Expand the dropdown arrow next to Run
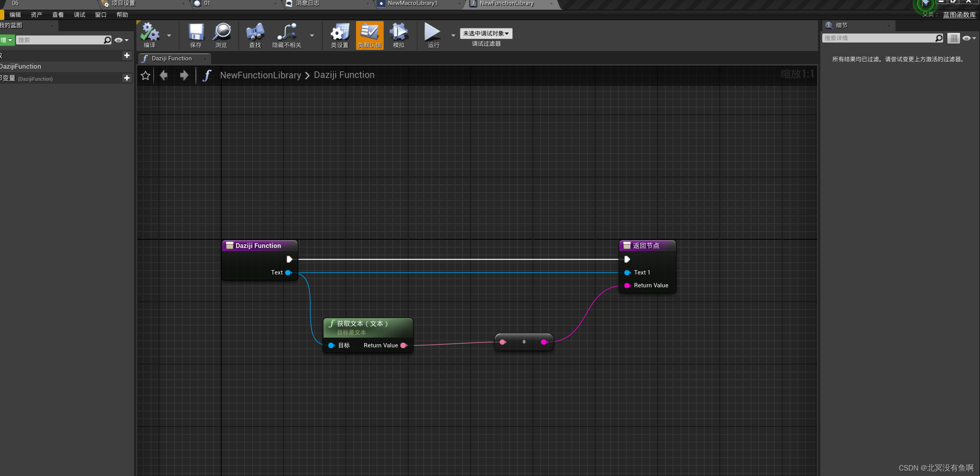Screen dimensions: 980x476 [453, 35]
